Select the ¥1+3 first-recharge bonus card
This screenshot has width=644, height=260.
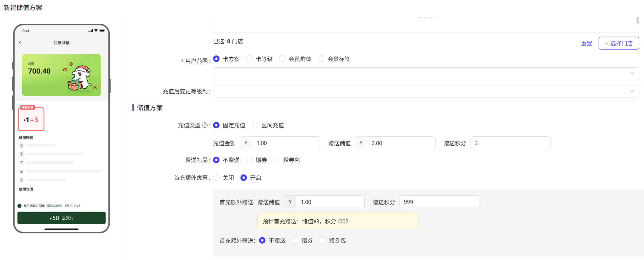tap(31, 120)
